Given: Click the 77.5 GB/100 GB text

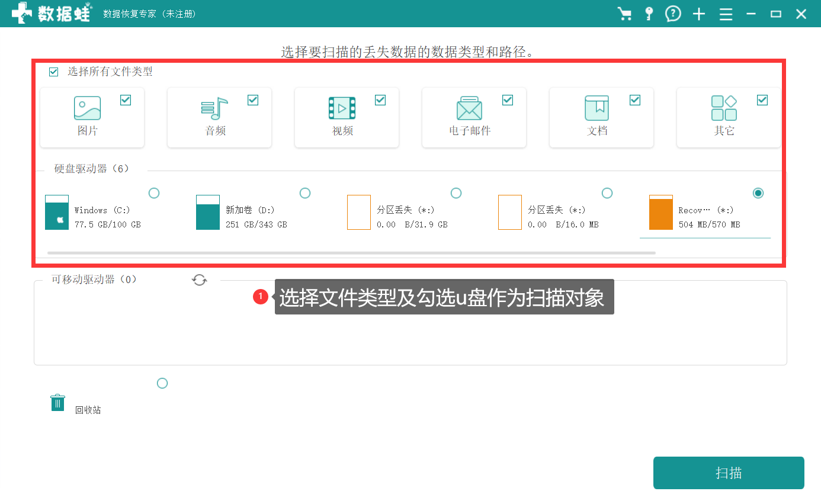Looking at the screenshot, I should point(108,224).
